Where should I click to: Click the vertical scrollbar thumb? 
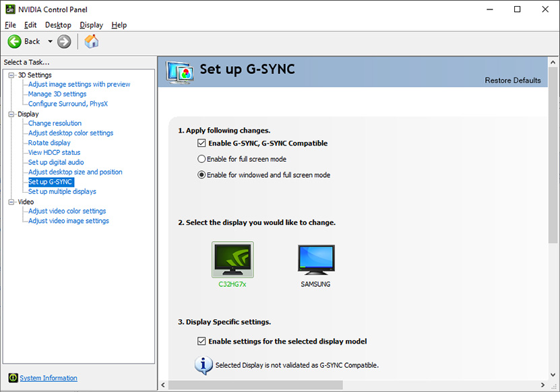pos(553,156)
